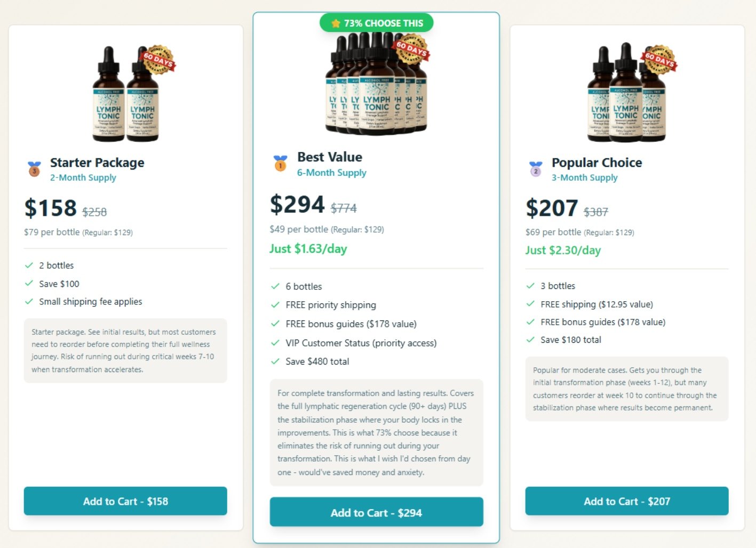Screen dimensions: 756x548
Task: Click the strikethrough $387 price
Action: 595,211
